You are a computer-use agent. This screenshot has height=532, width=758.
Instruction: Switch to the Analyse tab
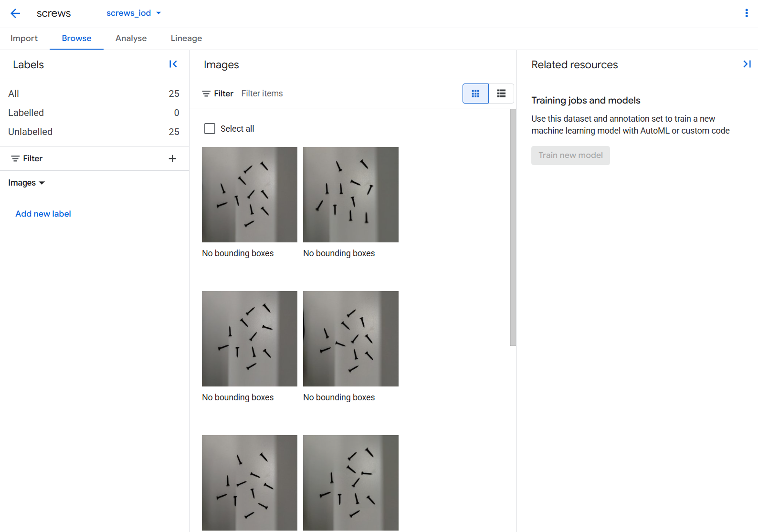tap(131, 39)
